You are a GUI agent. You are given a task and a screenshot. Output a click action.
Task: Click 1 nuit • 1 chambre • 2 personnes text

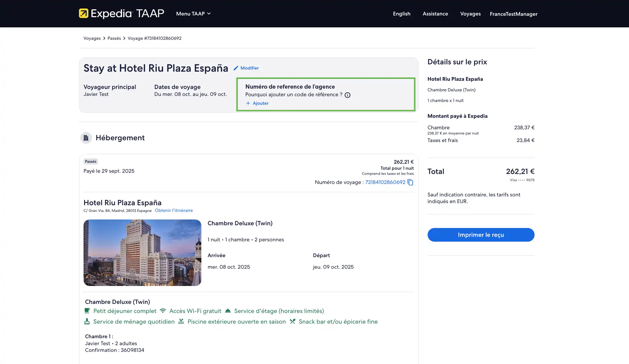246,240
